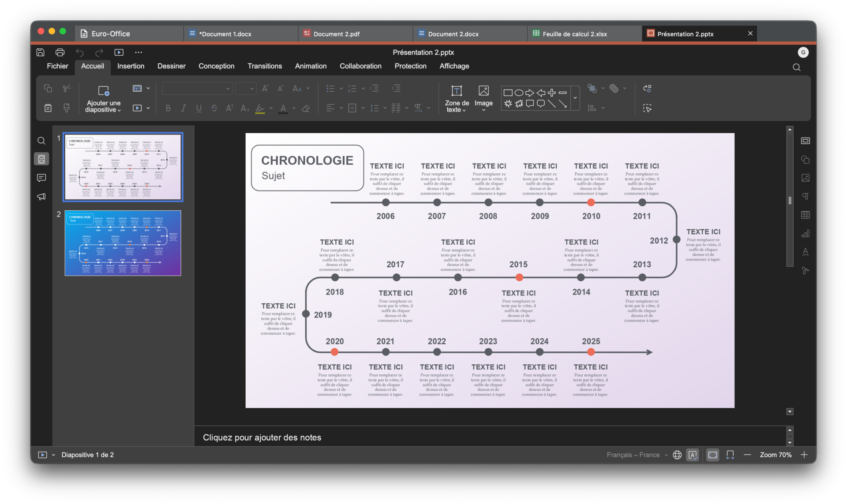Toggle fit slide to window

[x=712, y=455]
